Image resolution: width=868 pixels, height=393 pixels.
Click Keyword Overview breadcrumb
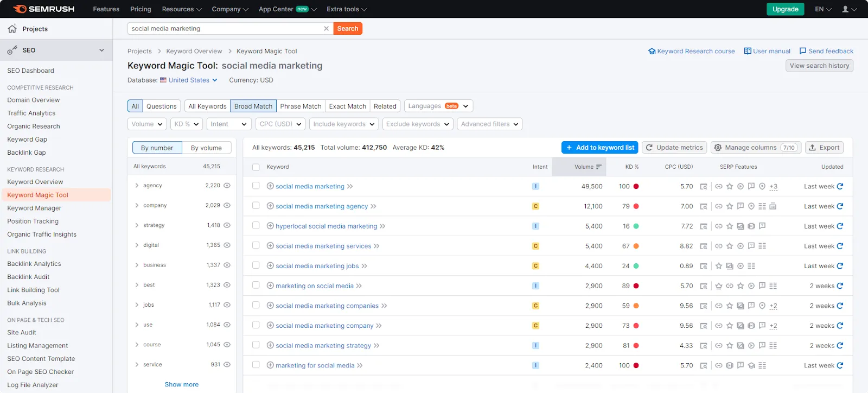pos(194,51)
